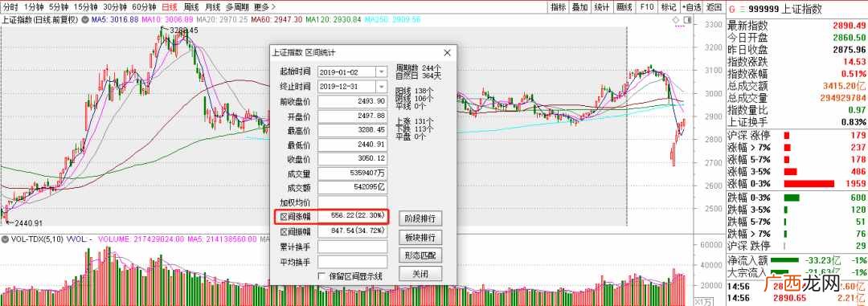Click the 成交额 value field
868x306 pixels.
pyautogui.click(x=352, y=188)
